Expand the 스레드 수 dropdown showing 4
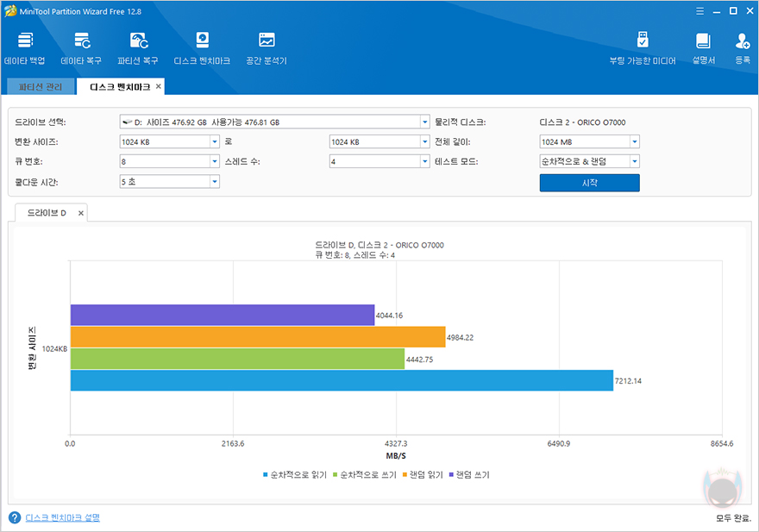 (x=425, y=162)
